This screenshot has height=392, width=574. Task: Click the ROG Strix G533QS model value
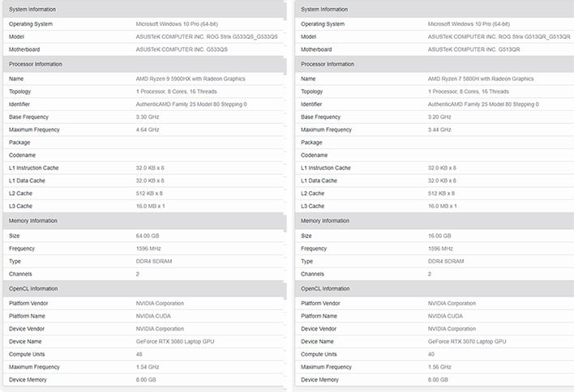point(206,36)
